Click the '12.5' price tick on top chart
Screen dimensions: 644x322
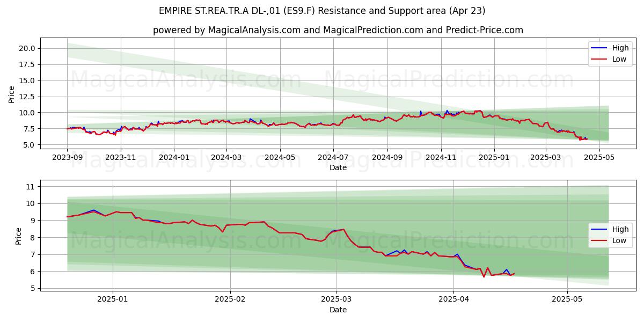click(27, 97)
